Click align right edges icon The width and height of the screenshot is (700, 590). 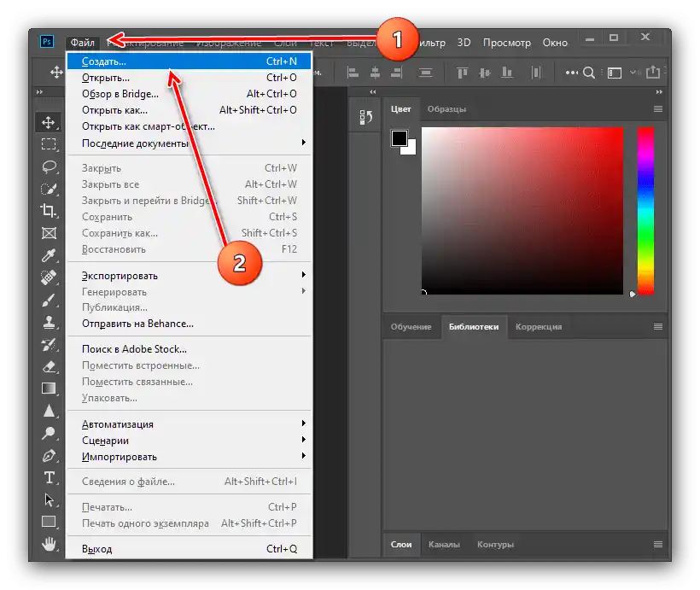tap(396, 72)
